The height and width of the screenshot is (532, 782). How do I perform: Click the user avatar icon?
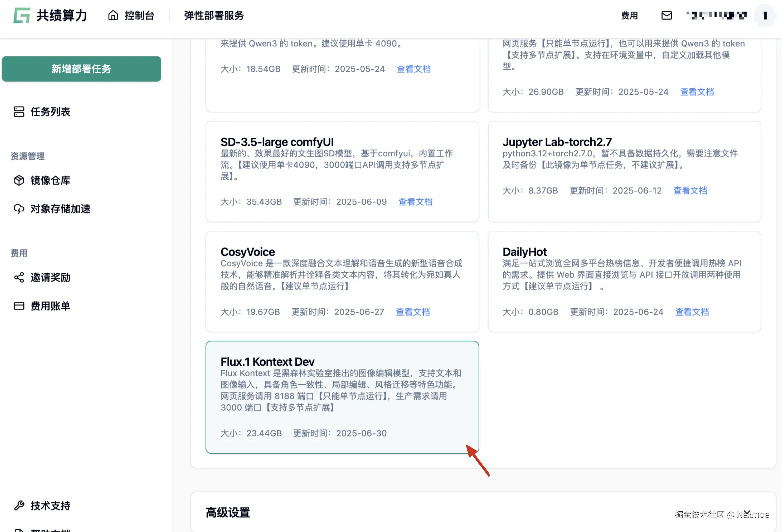pos(765,16)
